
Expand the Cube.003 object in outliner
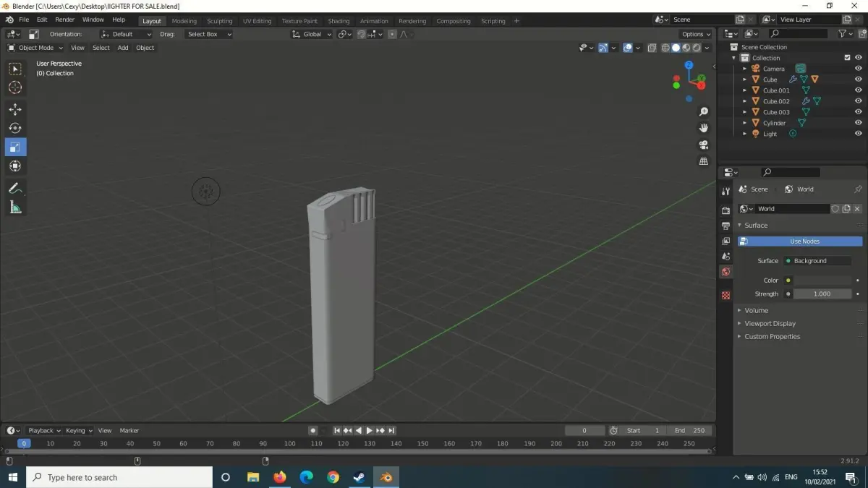tap(745, 112)
